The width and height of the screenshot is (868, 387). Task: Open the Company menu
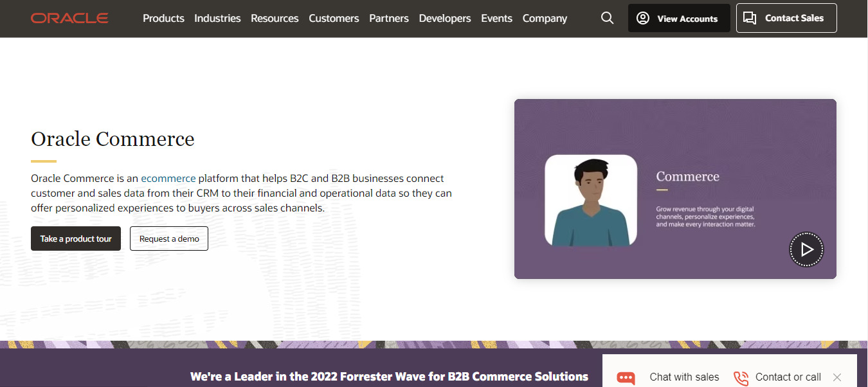545,18
